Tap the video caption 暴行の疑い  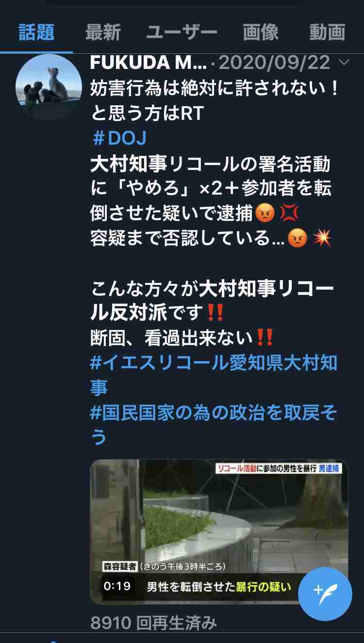click(264, 586)
